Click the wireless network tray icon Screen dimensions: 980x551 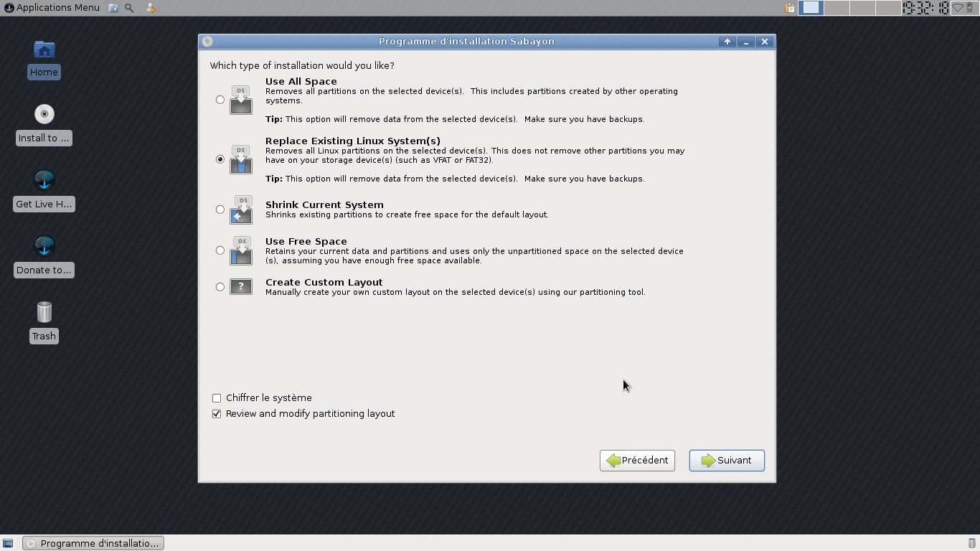[958, 8]
